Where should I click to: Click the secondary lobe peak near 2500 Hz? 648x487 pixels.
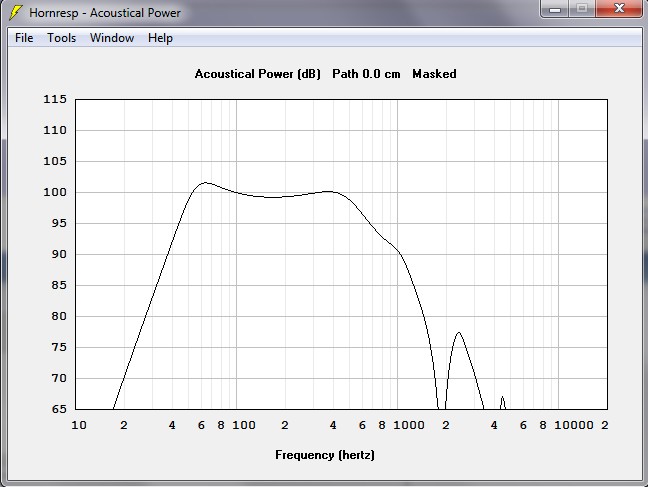[459, 332]
